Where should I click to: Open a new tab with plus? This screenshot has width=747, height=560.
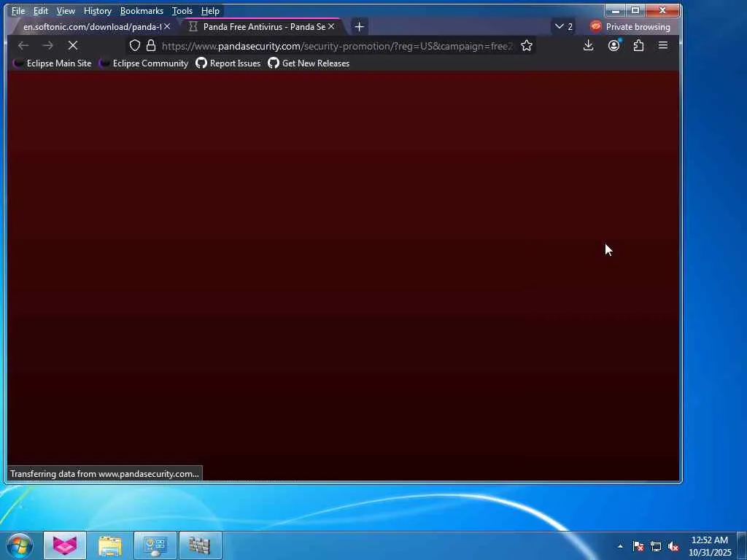[x=359, y=27]
